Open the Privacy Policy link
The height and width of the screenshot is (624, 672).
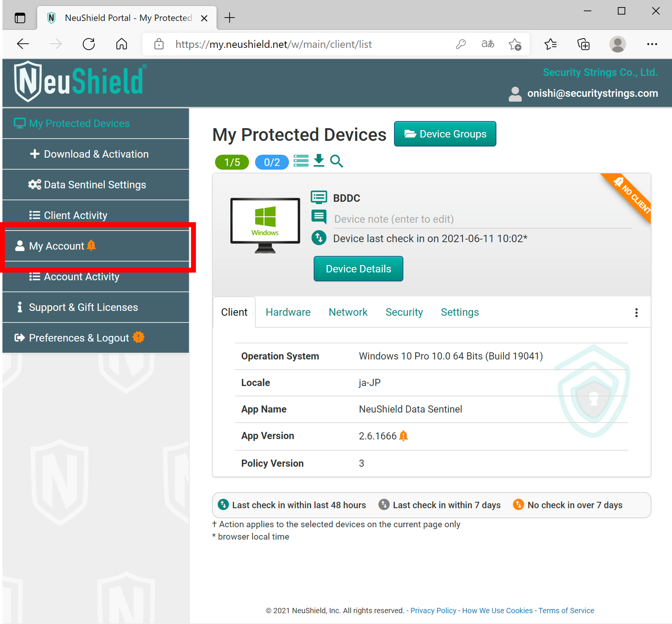(433, 610)
